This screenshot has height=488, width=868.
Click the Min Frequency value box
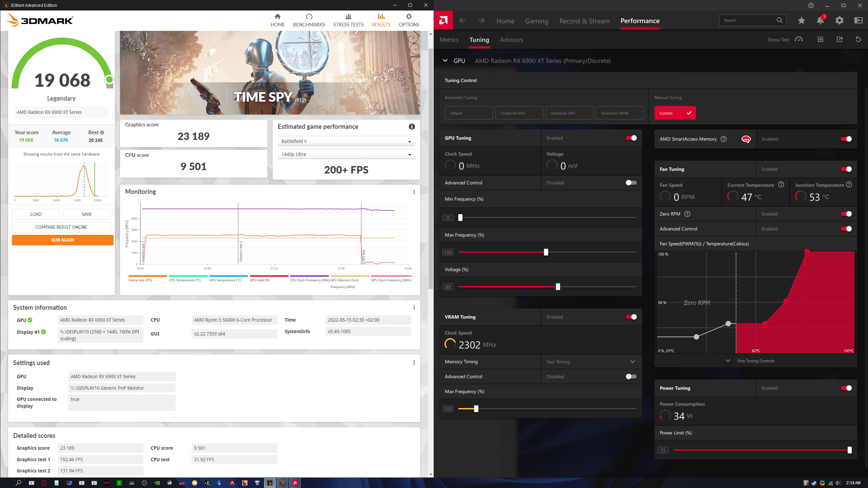tap(448, 218)
